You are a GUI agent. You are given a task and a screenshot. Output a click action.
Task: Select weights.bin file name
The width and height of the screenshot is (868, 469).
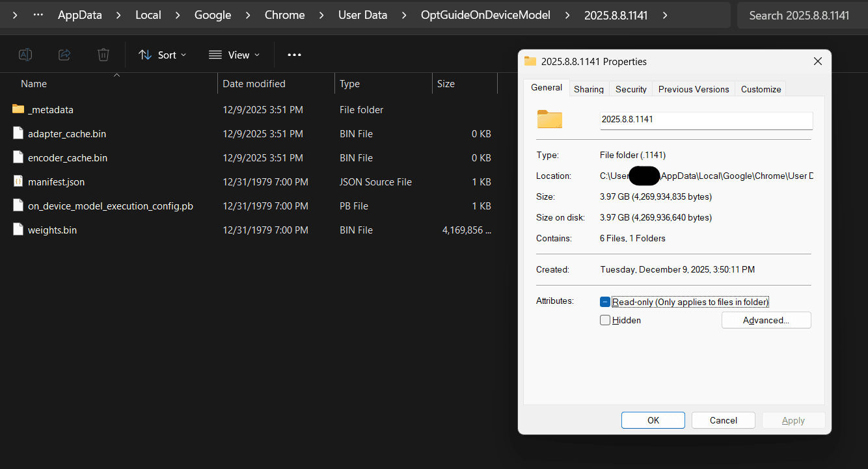coord(52,230)
